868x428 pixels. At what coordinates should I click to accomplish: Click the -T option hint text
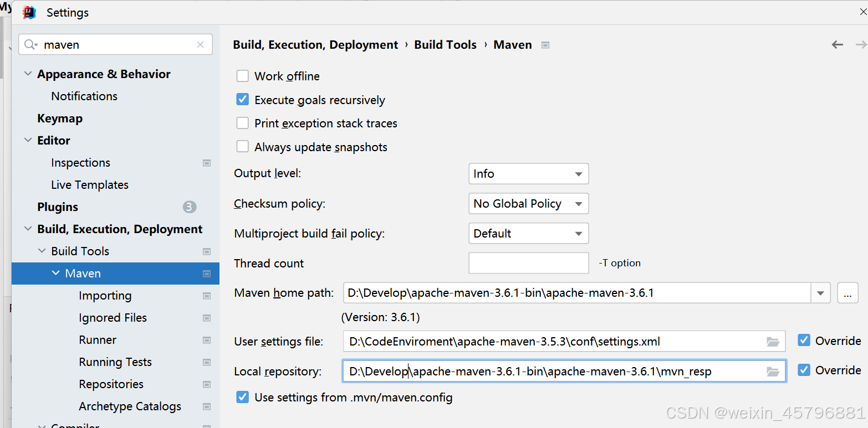coord(620,263)
